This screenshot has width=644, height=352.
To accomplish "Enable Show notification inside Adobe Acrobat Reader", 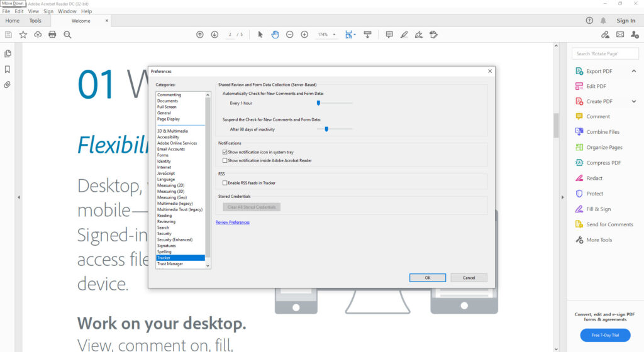I will point(225,161).
